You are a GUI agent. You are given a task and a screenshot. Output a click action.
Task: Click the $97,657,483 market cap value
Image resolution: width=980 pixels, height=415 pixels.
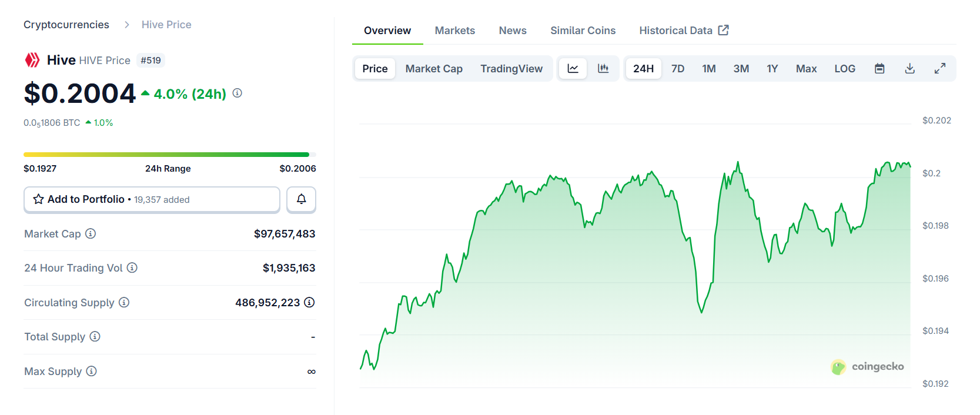285,234
